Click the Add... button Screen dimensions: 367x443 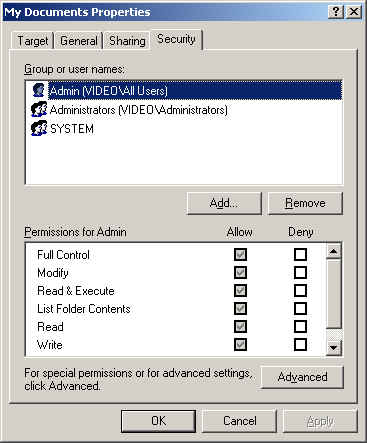coord(224,203)
